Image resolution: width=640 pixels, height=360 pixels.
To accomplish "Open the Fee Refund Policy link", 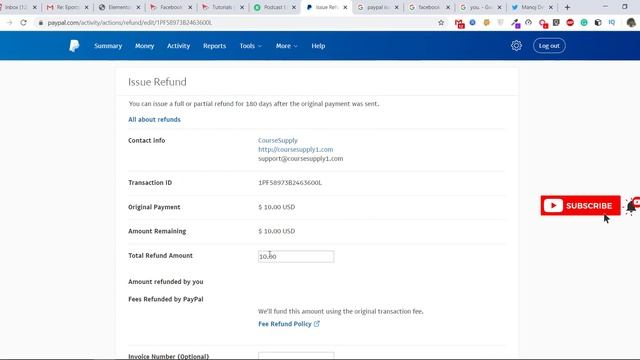I will pos(284,324).
